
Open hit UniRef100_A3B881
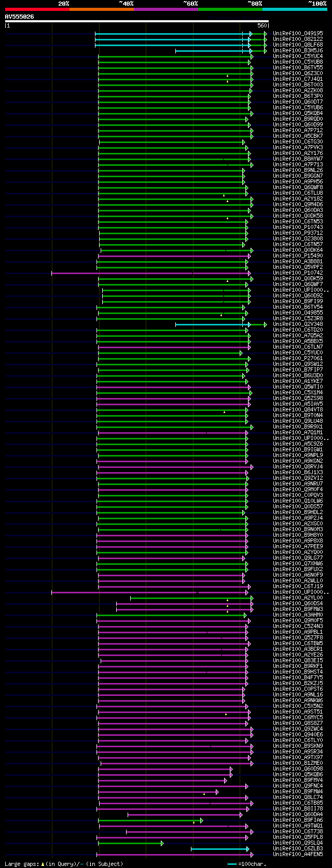click(298, 262)
